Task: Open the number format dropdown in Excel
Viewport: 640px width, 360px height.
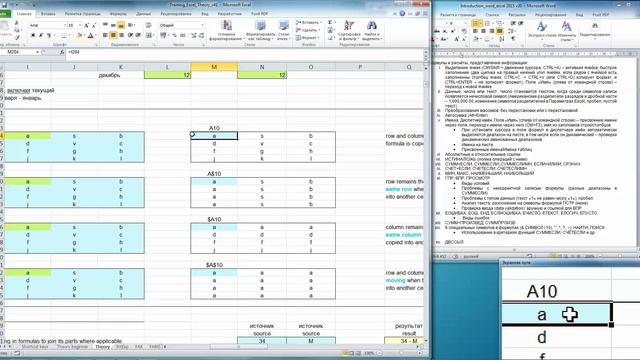Action: click(x=202, y=25)
